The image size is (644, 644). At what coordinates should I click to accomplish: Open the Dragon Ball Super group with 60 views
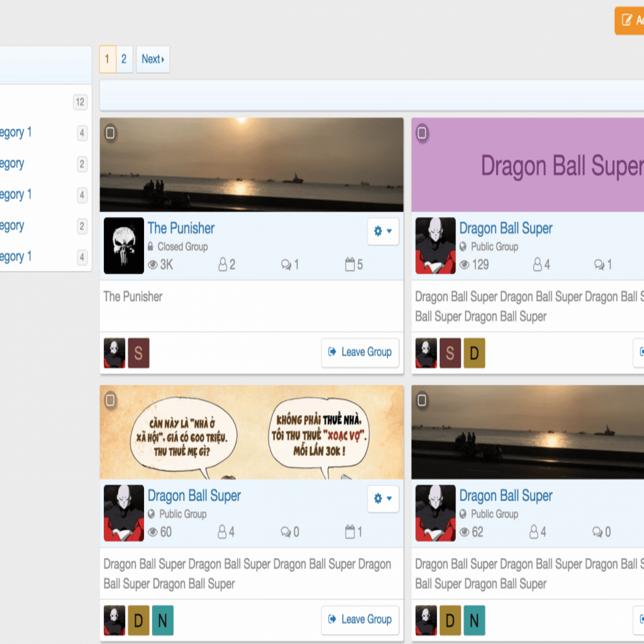coord(194,496)
